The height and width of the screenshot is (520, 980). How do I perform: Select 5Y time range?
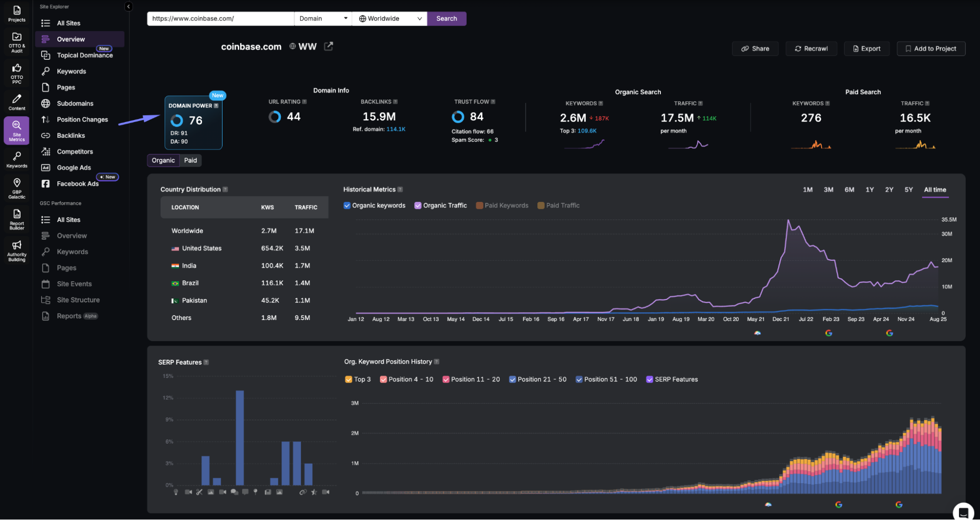[908, 190]
